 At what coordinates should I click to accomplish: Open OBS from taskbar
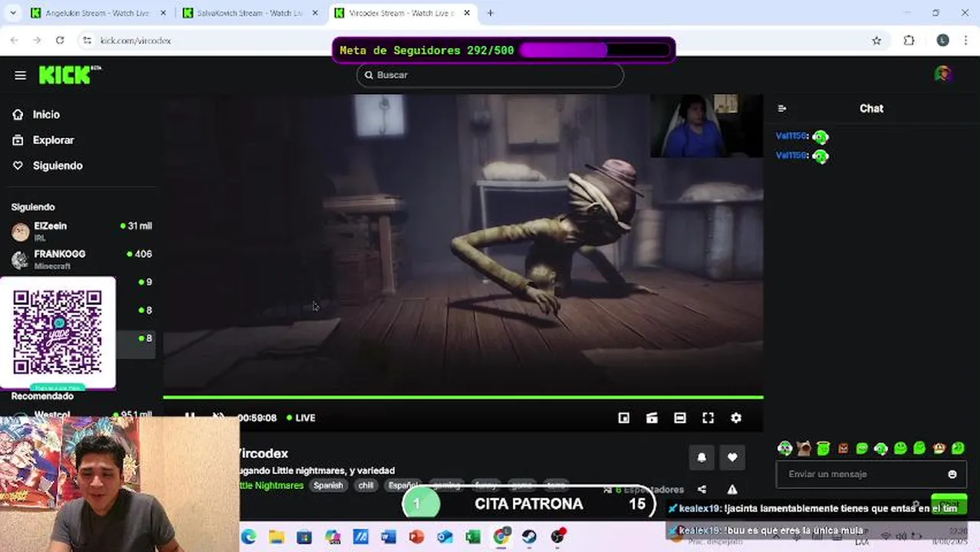coord(557,537)
